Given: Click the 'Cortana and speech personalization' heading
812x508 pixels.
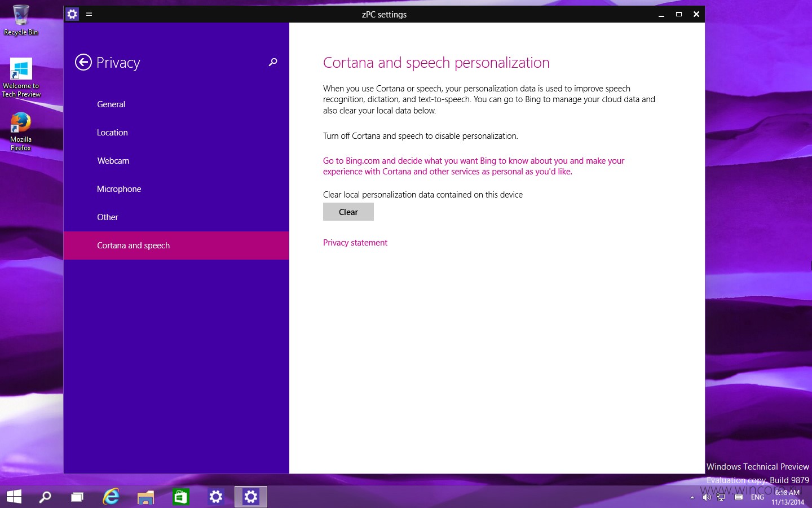Looking at the screenshot, I should pos(436,63).
